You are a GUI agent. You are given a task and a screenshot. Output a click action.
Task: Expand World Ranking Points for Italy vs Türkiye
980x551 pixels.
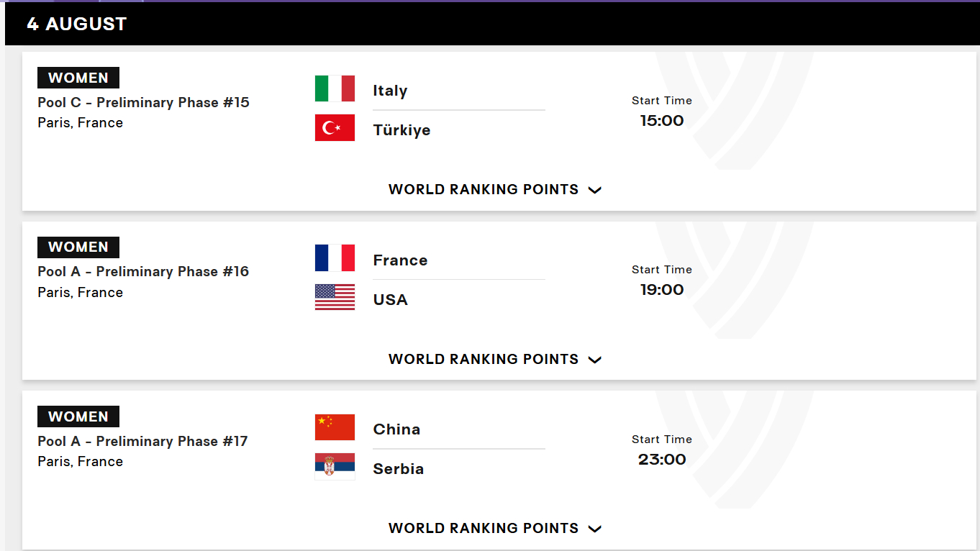495,190
